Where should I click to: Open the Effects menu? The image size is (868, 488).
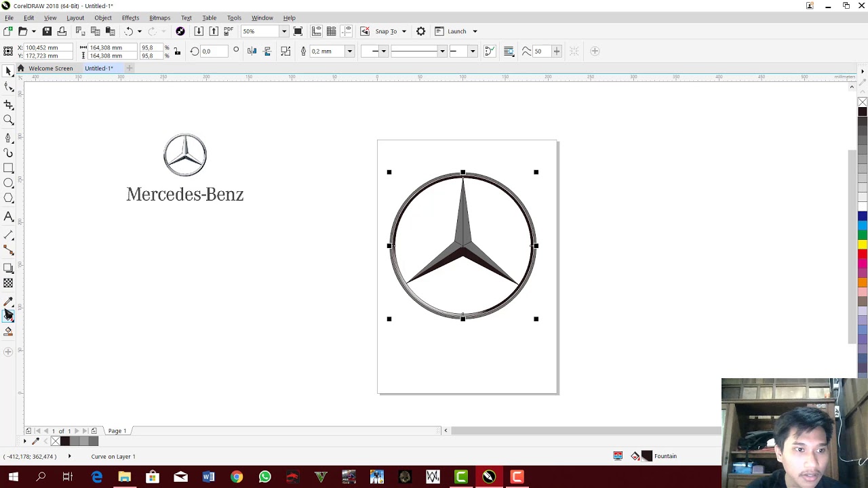(x=130, y=18)
